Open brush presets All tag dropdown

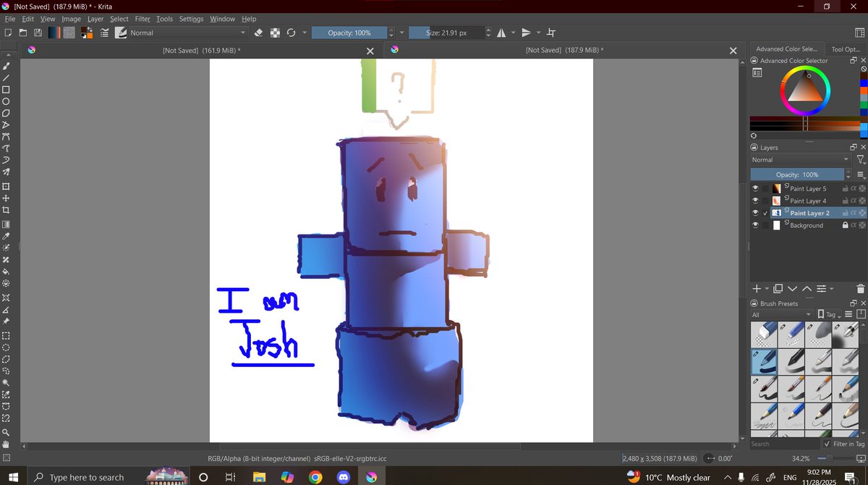pyautogui.click(x=781, y=315)
